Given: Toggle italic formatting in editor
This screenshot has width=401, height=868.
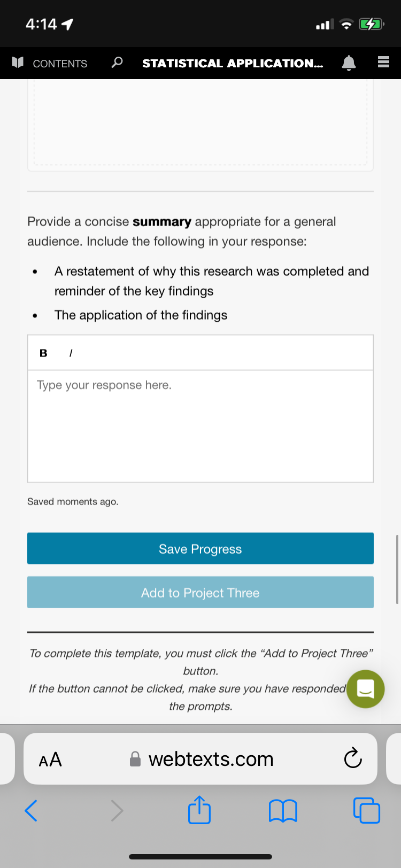Looking at the screenshot, I should click(71, 353).
